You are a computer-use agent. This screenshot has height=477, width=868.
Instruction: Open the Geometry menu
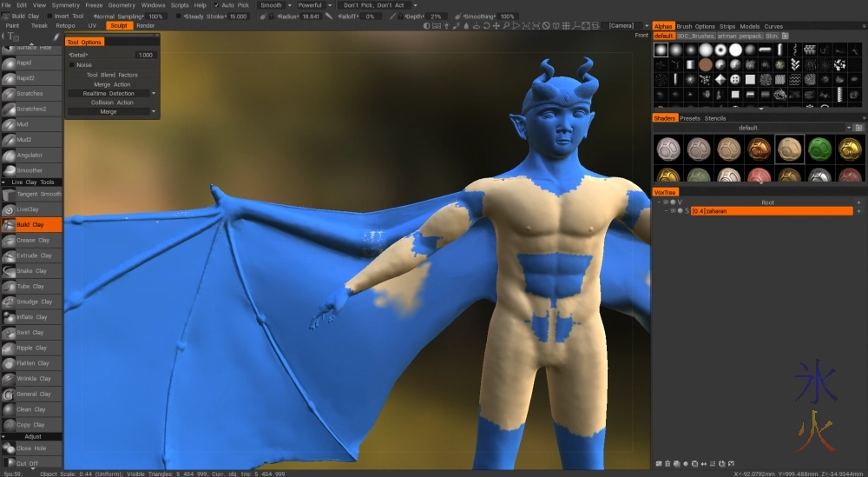click(122, 5)
